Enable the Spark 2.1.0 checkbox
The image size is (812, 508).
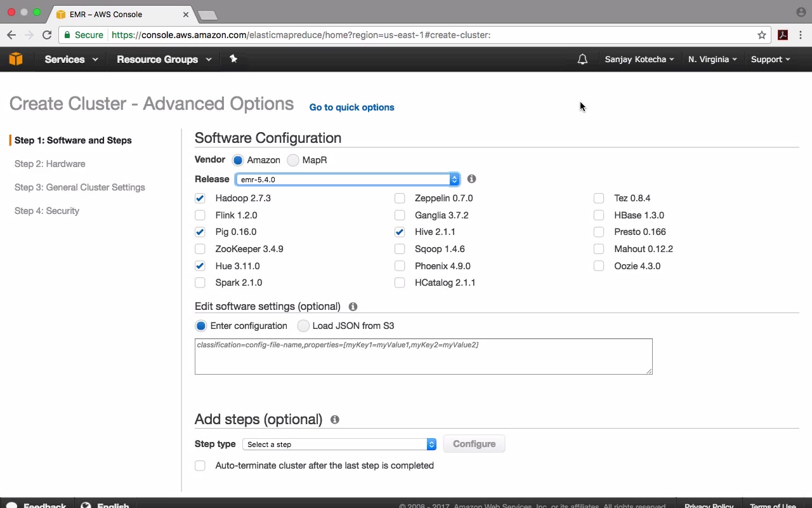200,283
